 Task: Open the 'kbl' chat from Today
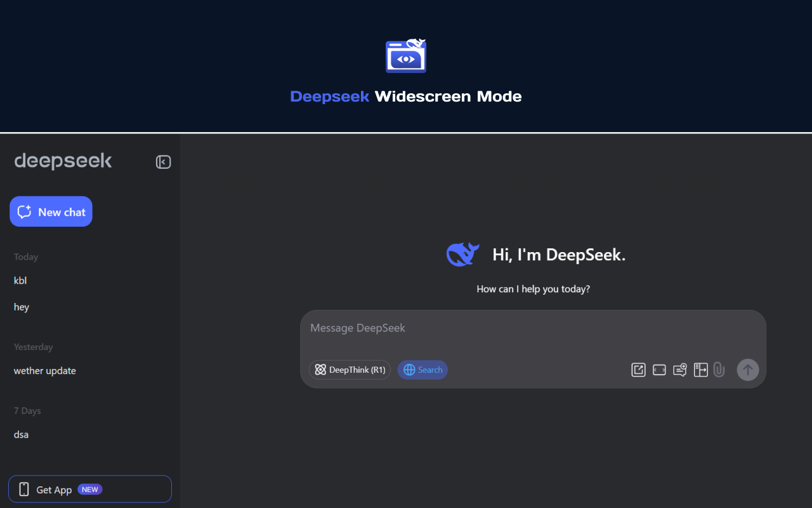[x=20, y=281]
